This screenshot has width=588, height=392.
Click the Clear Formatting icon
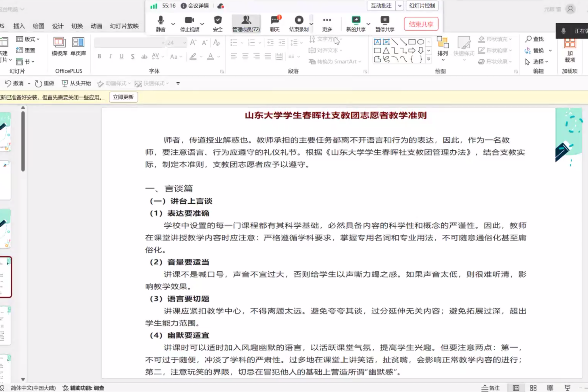click(217, 43)
